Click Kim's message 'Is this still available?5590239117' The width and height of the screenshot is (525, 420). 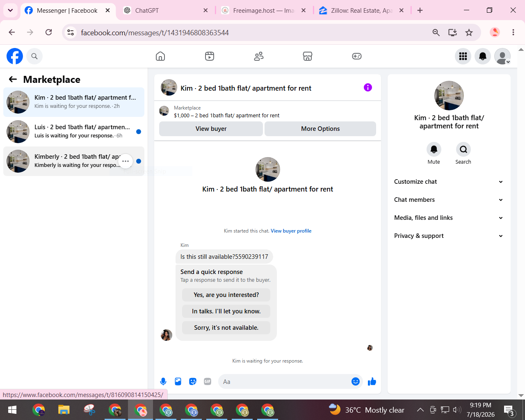224,257
